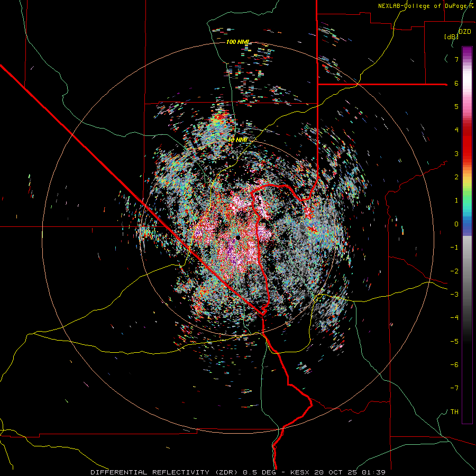The image size is (476, 476).
Task: Click the -4 value on color scale
Action: 454,318
